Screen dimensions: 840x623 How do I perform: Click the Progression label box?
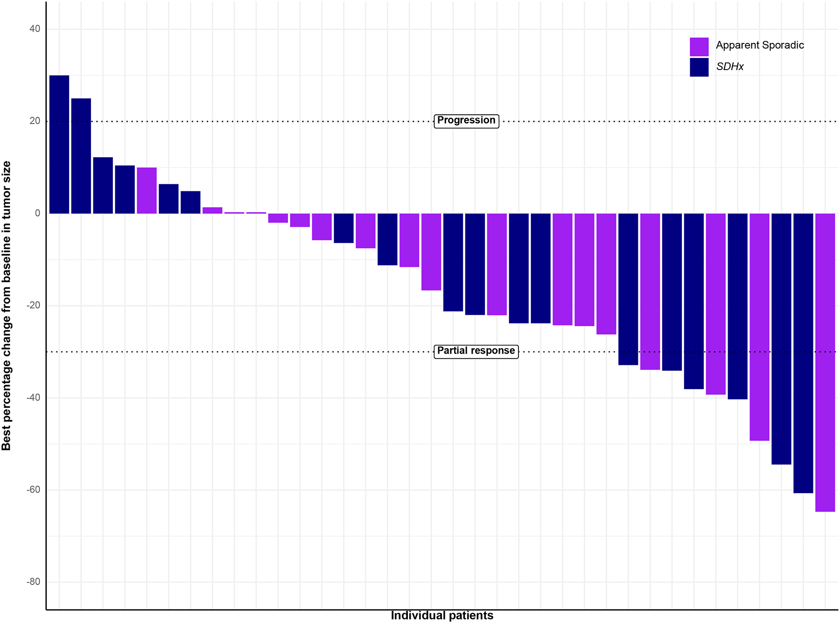(467, 120)
